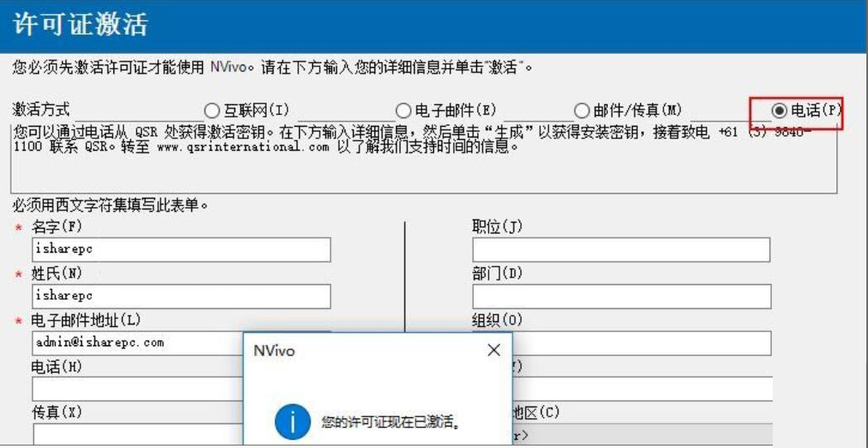Click the 组织(O) input field

tap(641, 343)
